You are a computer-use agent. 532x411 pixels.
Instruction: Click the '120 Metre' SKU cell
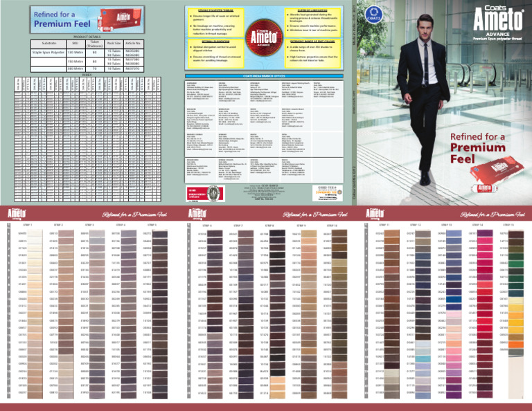click(75, 53)
